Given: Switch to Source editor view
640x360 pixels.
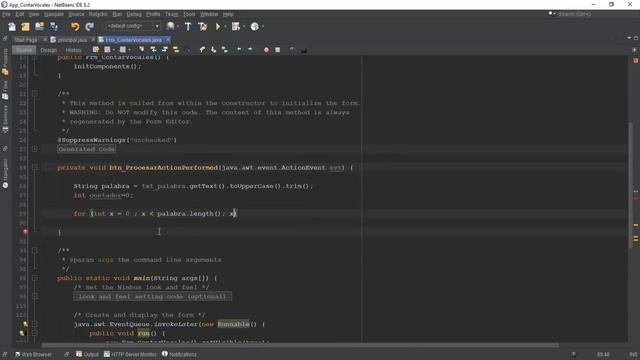Looking at the screenshot, I should click(24, 50).
